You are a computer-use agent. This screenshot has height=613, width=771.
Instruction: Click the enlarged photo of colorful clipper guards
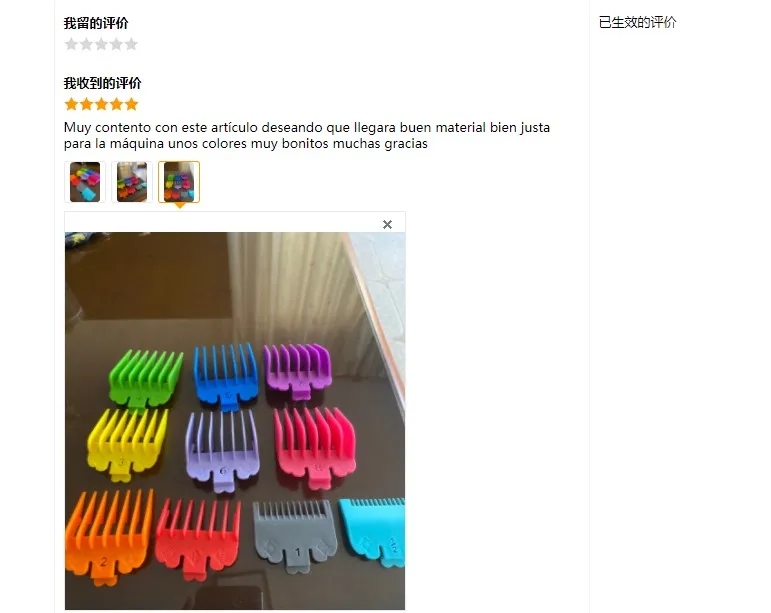coord(235,421)
